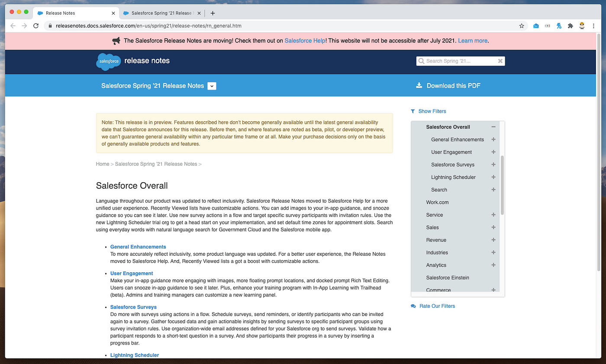
Task: Expand the Analytics sidebar section
Action: click(x=493, y=265)
